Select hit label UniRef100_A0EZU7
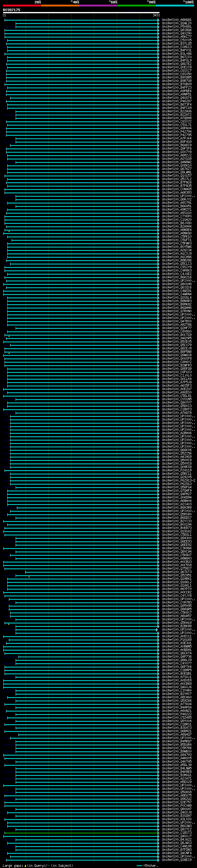The height and width of the screenshot is (868, 197). click(176, 389)
